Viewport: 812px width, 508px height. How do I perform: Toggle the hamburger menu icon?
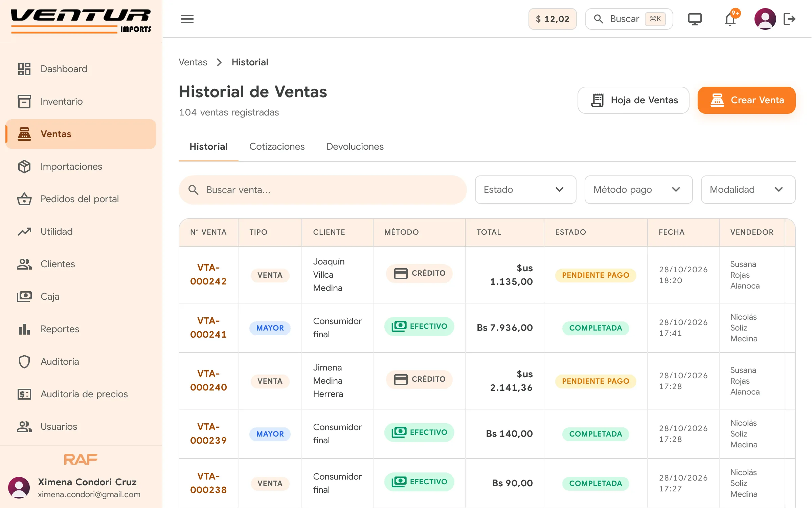tap(187, 19)
